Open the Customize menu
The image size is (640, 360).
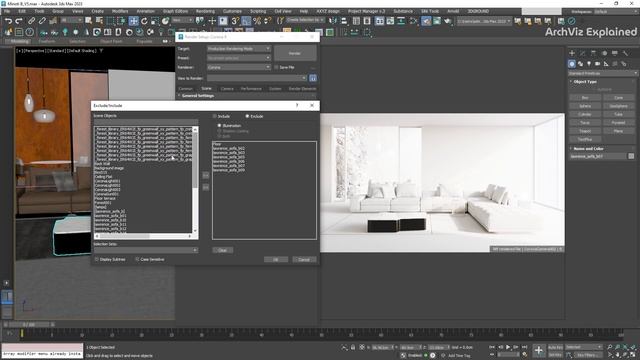point(232,11)
